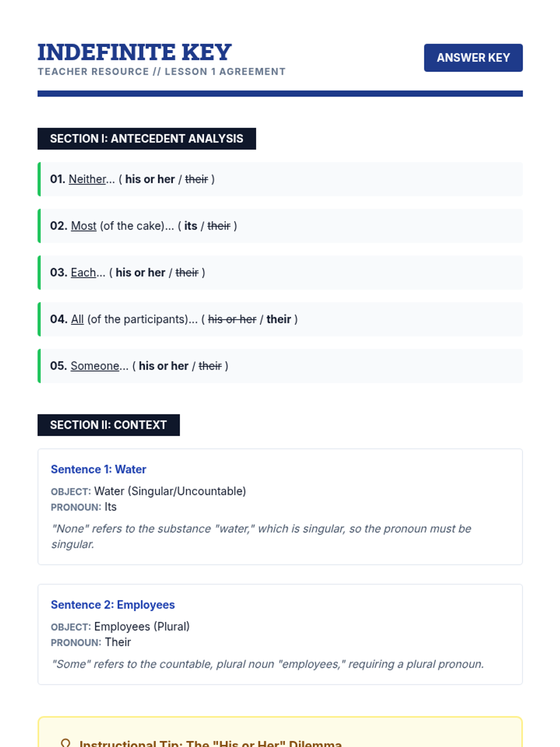Select Section II: Context header
Image resolution: width=560 pixels, height=747 pixels.
[x=108, y=425]
